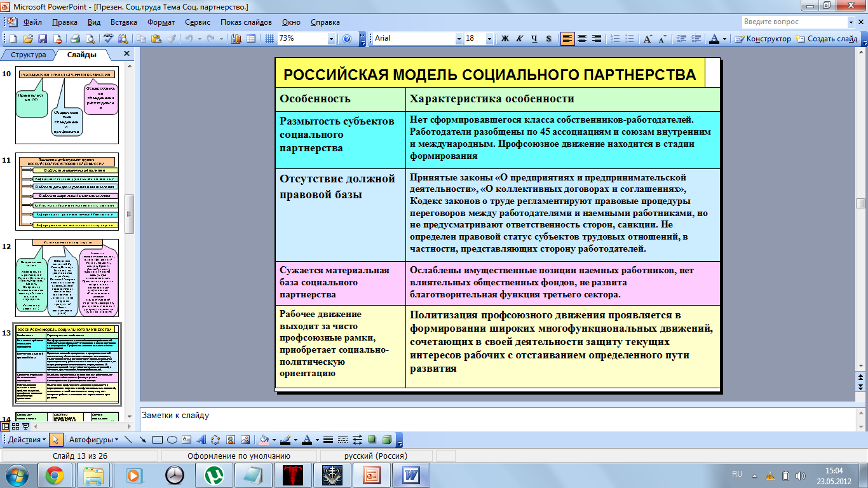Open the help question box dropdown
This screenshot has width=868, height=488.
click(851, 22)
